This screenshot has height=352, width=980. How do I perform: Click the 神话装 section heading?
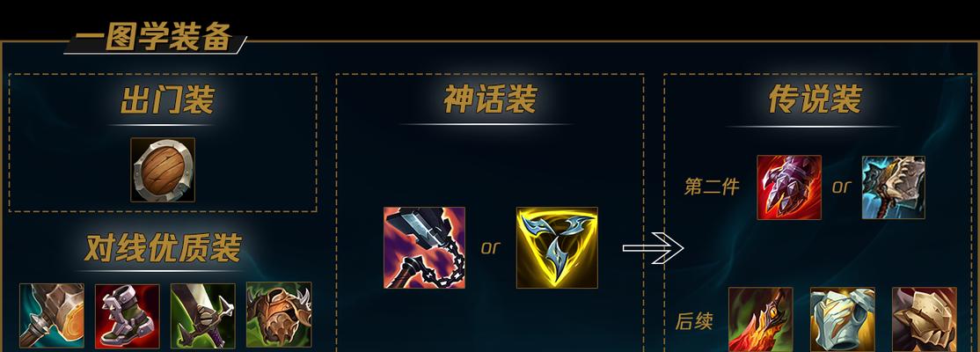pos(490,99)
